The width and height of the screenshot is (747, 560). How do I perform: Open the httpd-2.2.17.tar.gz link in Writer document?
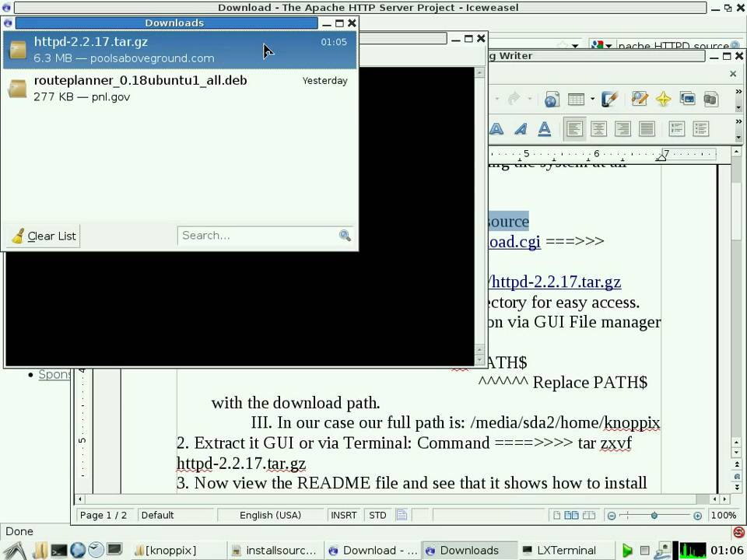(x=555, y=282)
